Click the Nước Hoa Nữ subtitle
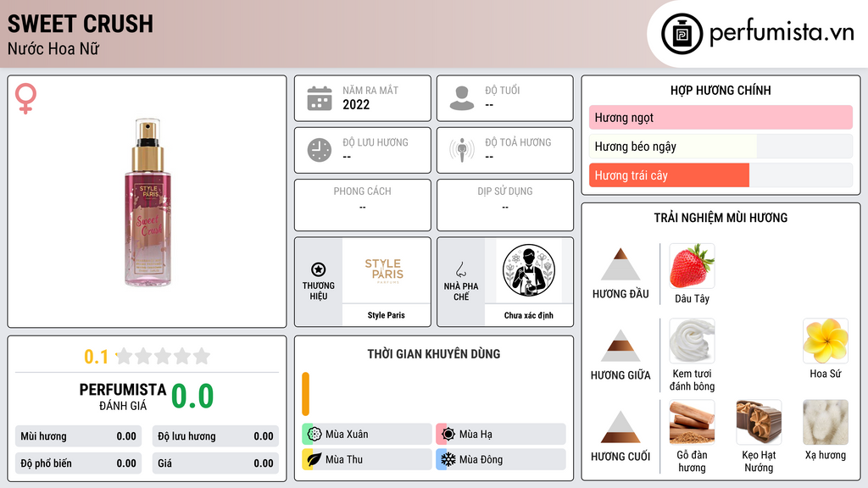Image resolution: width=868 pixels, height=488 pixels. click(53, 48)
